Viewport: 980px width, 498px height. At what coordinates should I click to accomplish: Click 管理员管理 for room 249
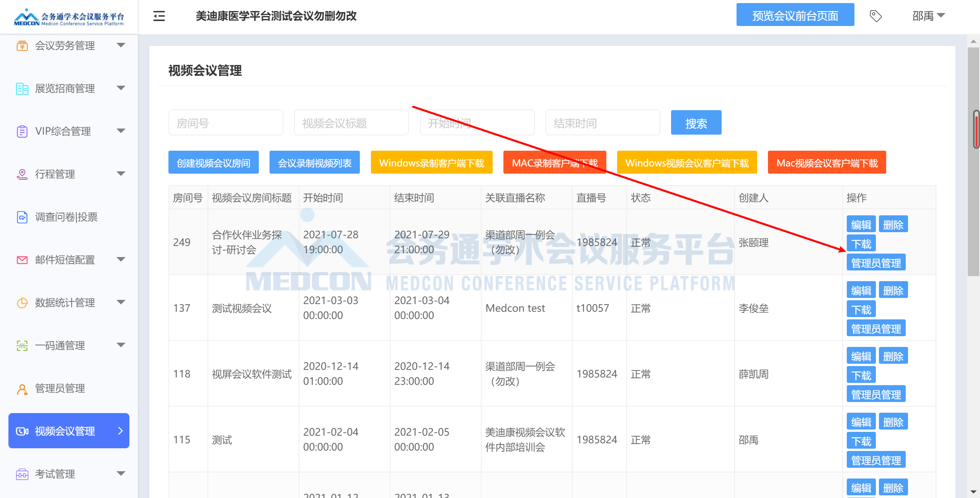pyautogui.click(x=876, y=263)
